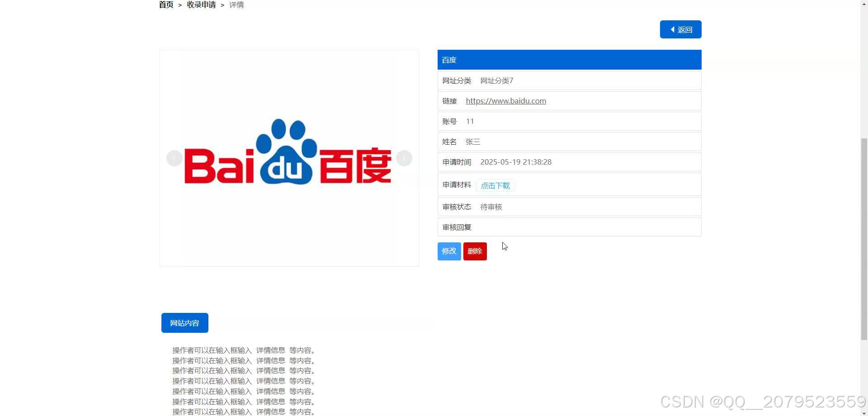Click the 审核回复 row label
The image size is (868, 416).
457,227
